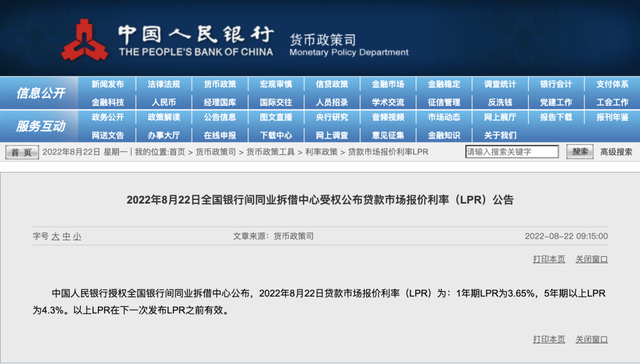This screenshot has width=640, height=364.
Task: Set font size to 大
Action: point(56,236)
